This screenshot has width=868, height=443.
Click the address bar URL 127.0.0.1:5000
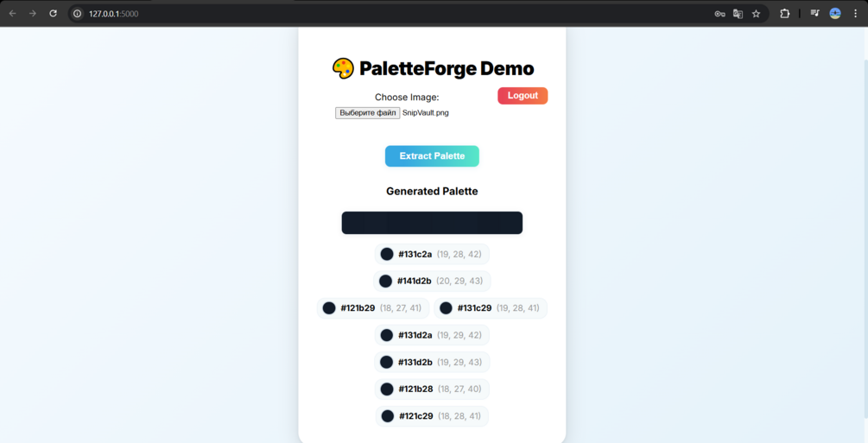113,14
